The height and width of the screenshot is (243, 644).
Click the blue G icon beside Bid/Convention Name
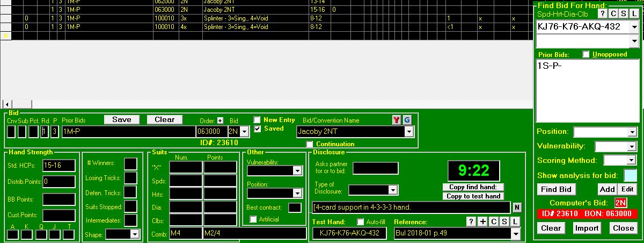pyautogui.click(x=407, y=120)
